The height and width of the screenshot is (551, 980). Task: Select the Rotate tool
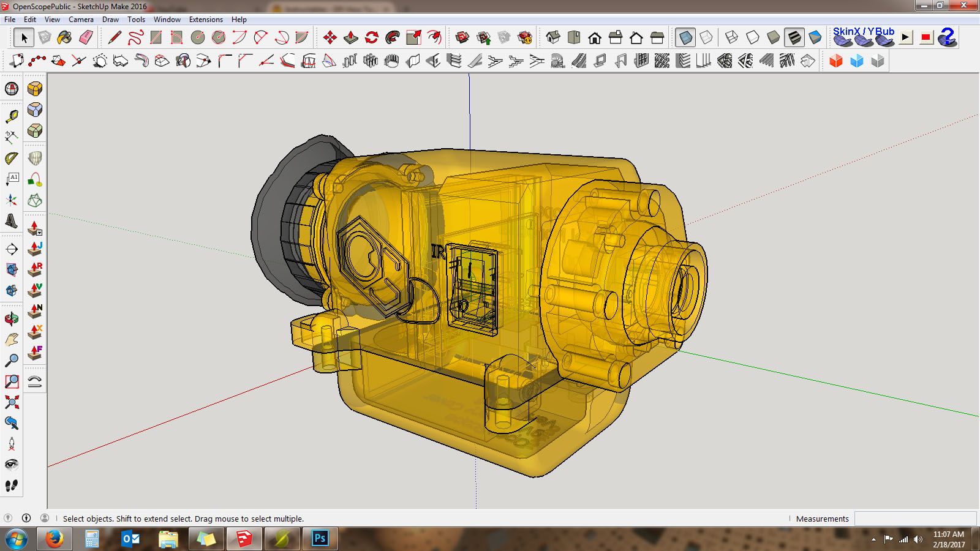click(x=372, y=38)
